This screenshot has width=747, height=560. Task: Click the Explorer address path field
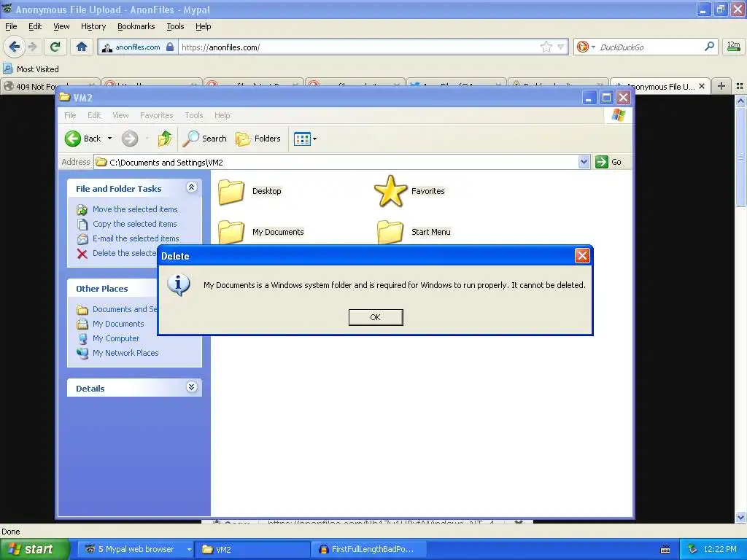pyautogui.click(x=336, y=162)
